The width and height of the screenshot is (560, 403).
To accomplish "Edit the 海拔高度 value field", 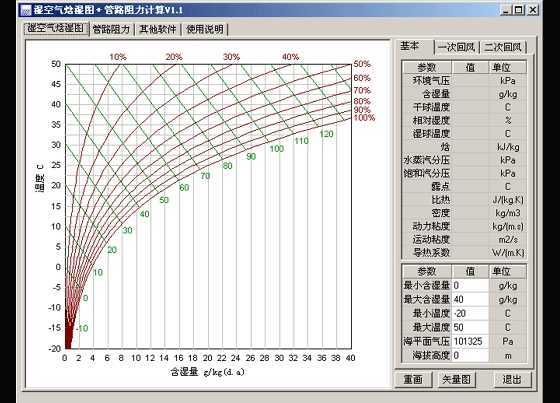I will 470,355.
